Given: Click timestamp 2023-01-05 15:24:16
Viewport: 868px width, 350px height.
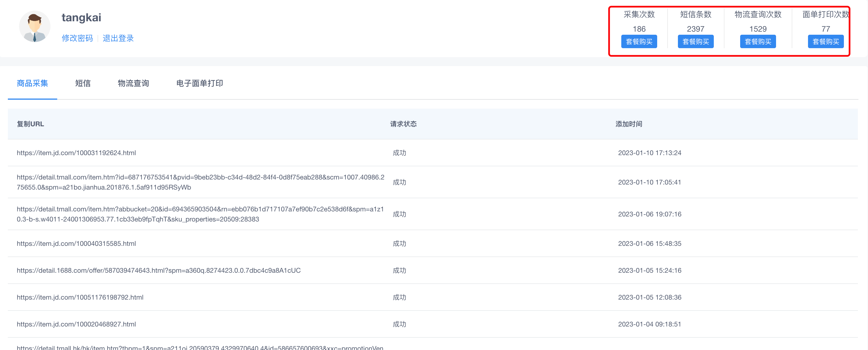Looking at the screenshot, I should [650, 270].
